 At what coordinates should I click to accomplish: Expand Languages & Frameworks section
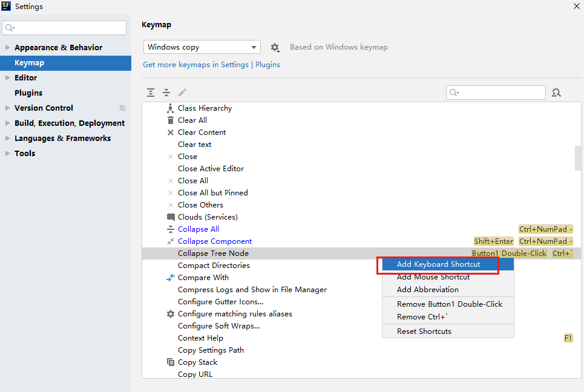[x=7, y=138]
